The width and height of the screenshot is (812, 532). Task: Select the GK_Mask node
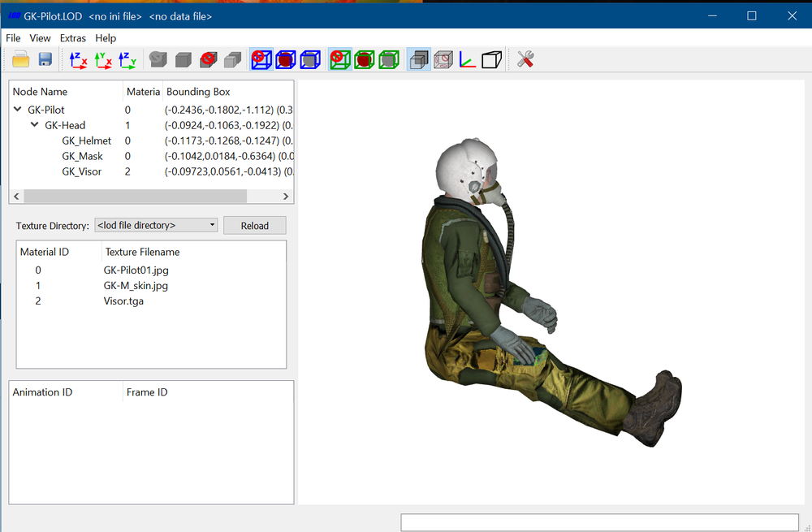[82, 157]
